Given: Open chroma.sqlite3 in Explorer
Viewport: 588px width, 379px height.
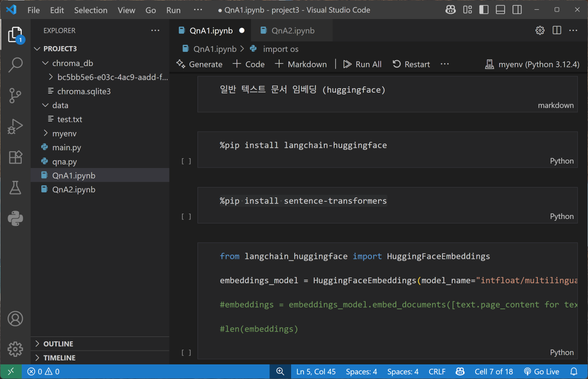Looking at the screenshot, I should pyautogui.click(x=100, y=91).
